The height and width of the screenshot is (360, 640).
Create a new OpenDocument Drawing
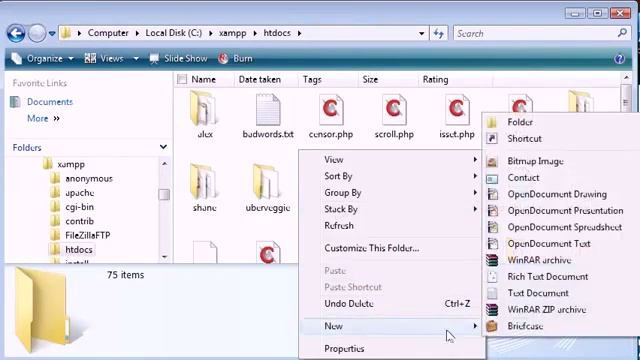pyautogui.click(x=561, y=194)
